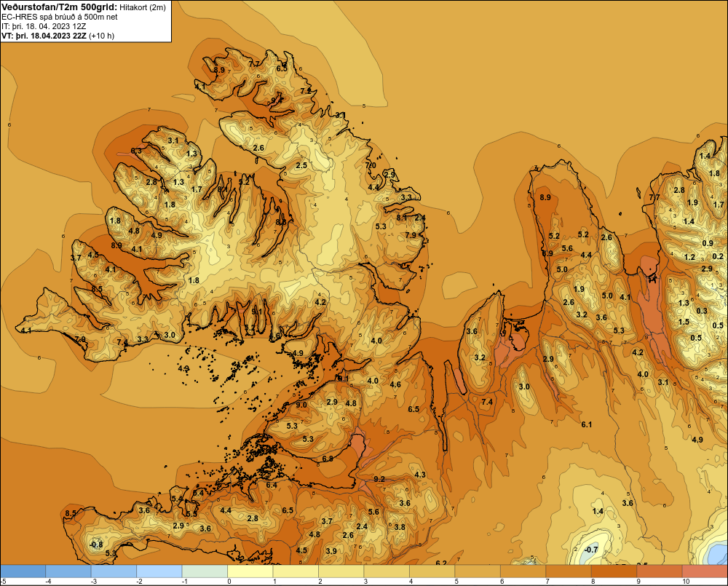Click the 1.5 temperature value
This screenshot has width=728, height=586.
[684, 322]
